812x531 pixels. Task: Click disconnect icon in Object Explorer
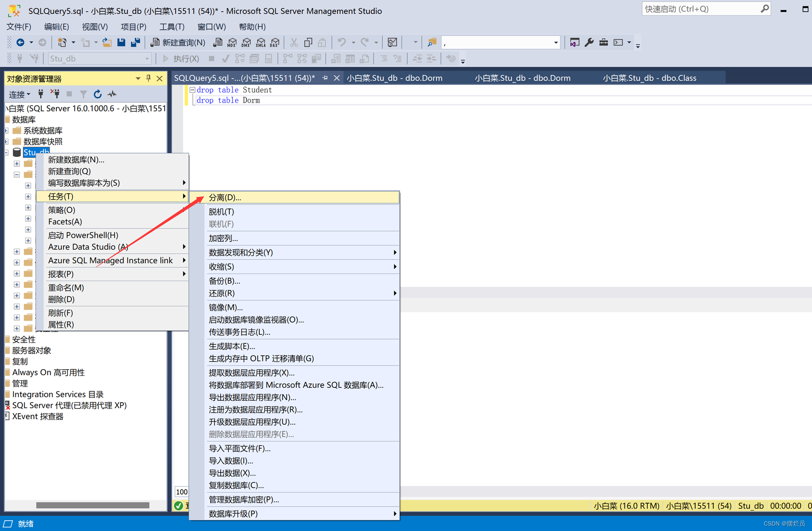tap(55, 94)
